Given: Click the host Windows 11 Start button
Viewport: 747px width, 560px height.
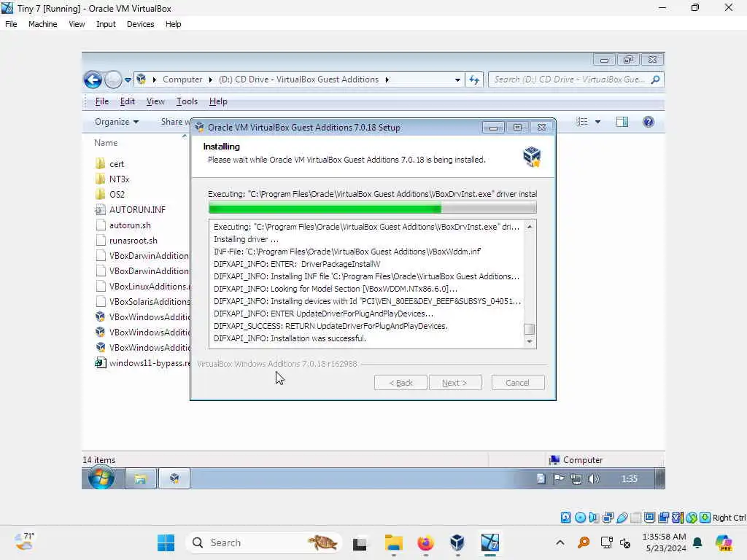Looking at the screenshot, I should (x=166, y=542).
